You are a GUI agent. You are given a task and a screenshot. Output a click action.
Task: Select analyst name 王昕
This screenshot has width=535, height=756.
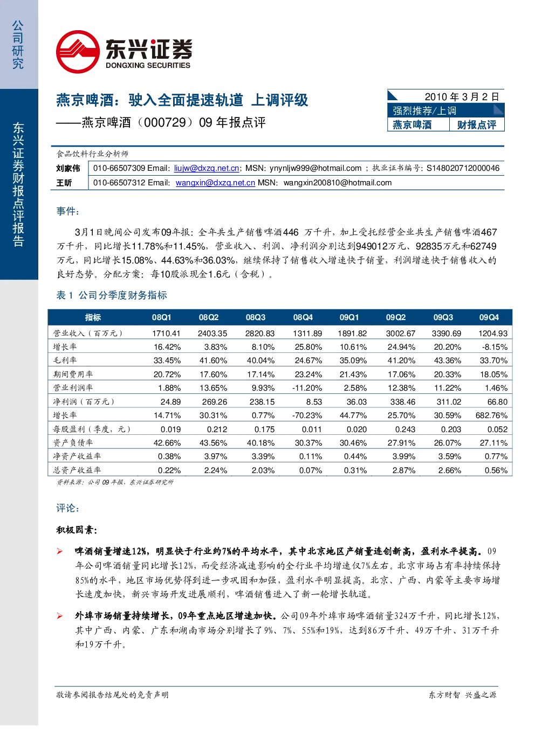point(64,183)
